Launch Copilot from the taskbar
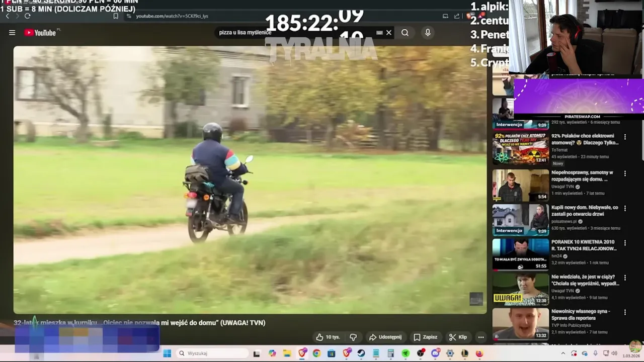 pyautogui.click(x=272, y=353)
